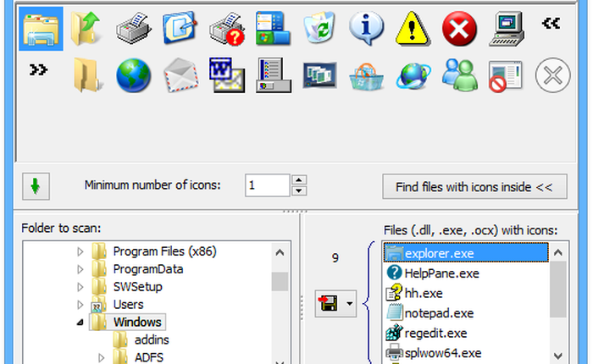593x364 pixels.
Task: Select the gray circled X icon
Action: pos(552,75)
